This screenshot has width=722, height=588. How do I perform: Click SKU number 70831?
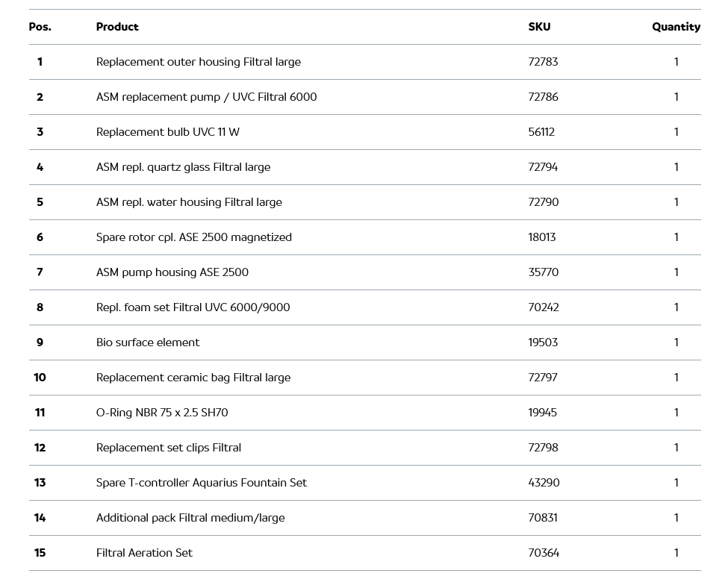[x=543, y=518]
